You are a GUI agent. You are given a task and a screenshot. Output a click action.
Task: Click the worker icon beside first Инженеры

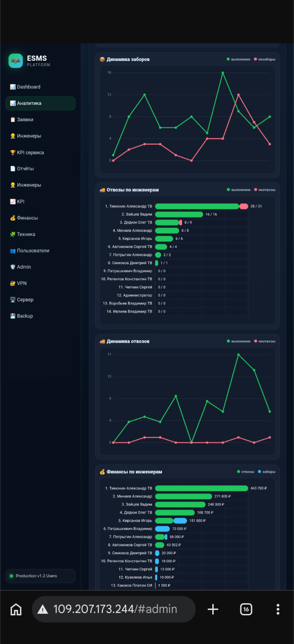coord(13,136)
